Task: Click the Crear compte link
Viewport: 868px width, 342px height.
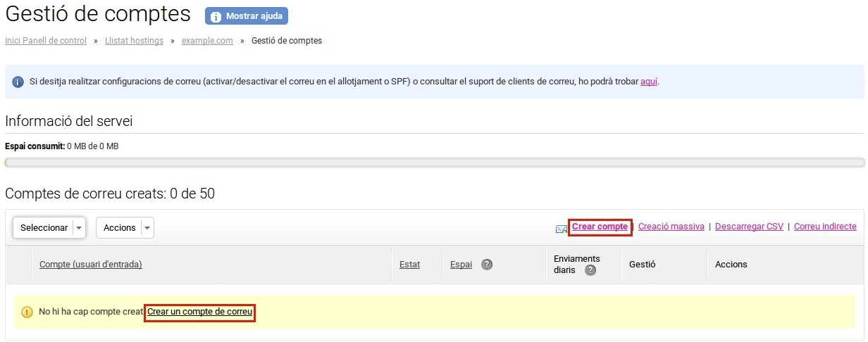Action: (x=600, y=227)
